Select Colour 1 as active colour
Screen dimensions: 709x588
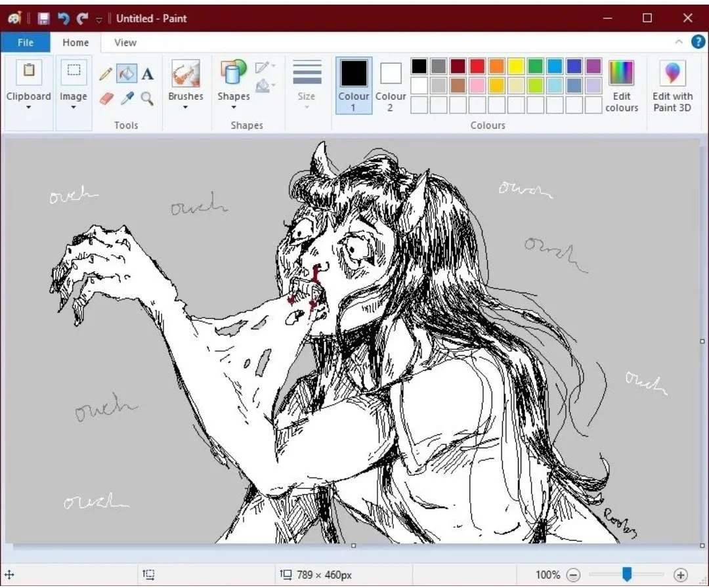pyautogui.click(x=354, y=85)
